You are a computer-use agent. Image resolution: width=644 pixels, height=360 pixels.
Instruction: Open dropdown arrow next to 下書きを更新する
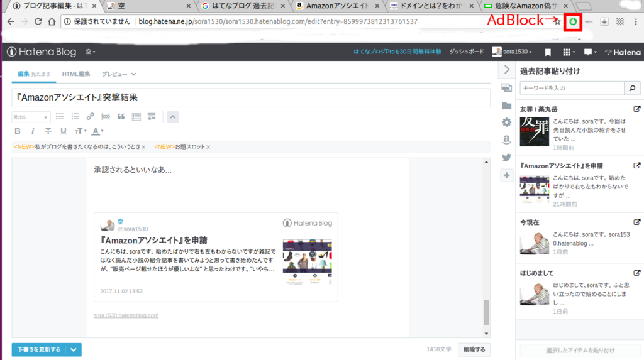click(x=74, y=350)
